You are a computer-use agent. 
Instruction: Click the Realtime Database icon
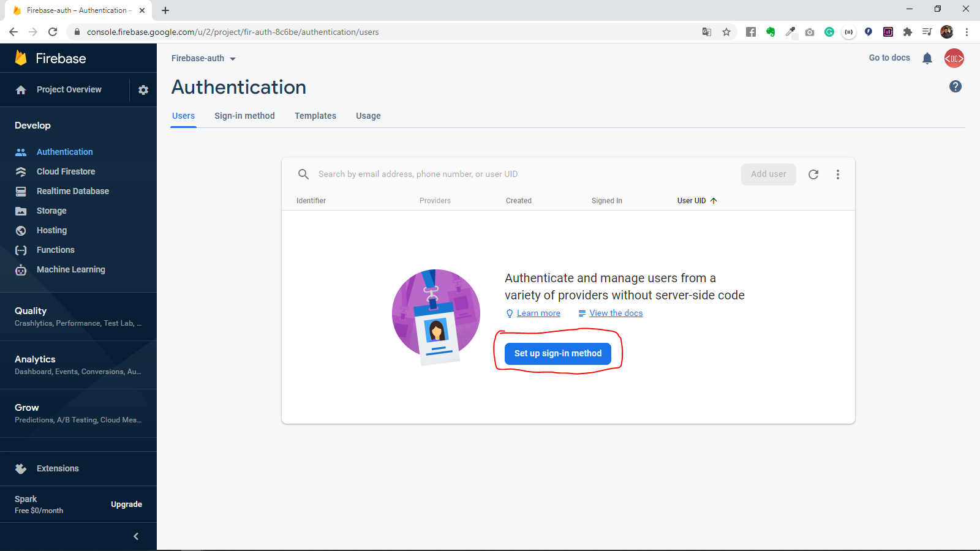[x=21, y=191]
